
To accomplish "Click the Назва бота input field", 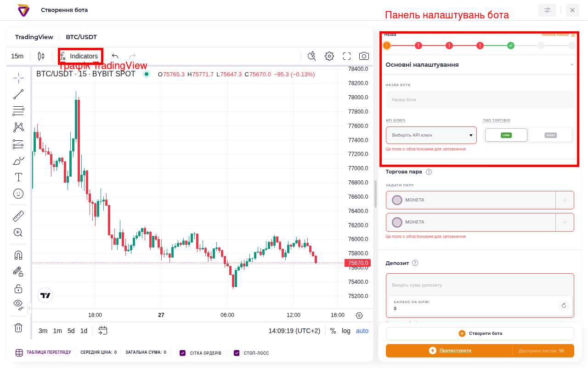I will (480, 99).
